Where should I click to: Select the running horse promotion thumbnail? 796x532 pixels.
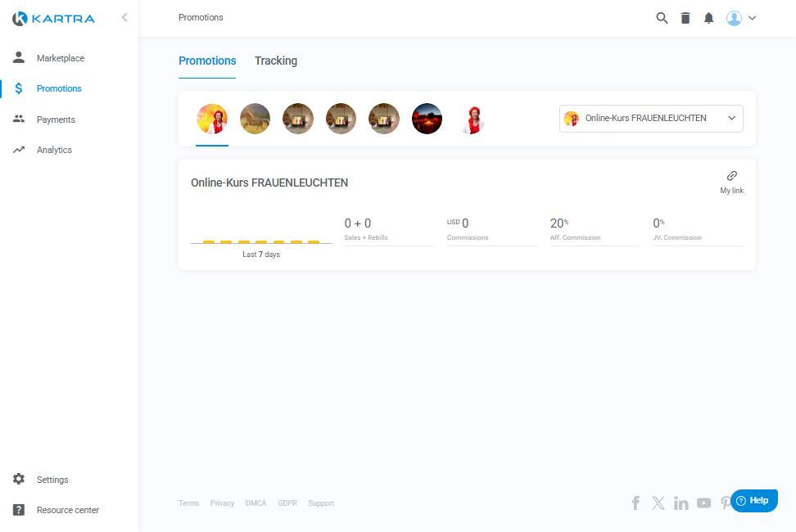255,119
